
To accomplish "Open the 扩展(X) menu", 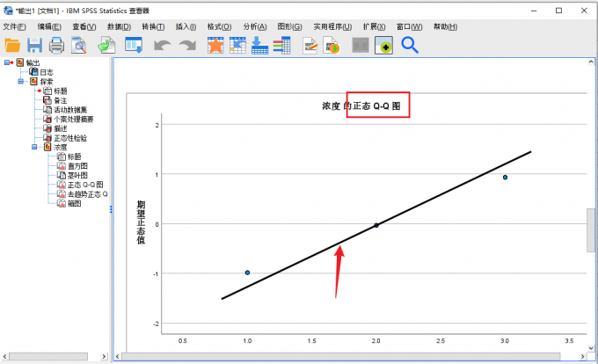I will coord(374,26).
